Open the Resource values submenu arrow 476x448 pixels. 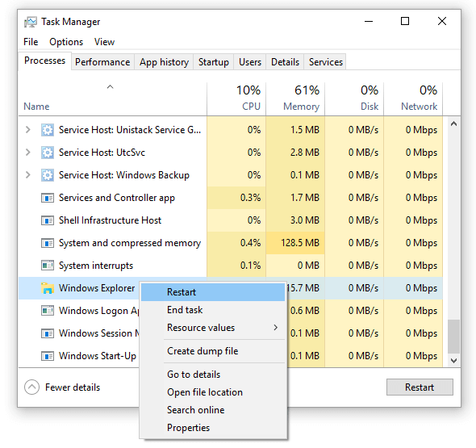pyautogui.click(x=275, y=328)
